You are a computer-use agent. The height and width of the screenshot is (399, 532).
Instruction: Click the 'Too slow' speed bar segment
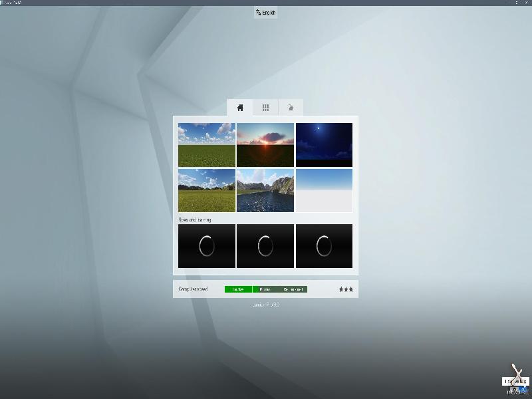[x=238, y=289]
